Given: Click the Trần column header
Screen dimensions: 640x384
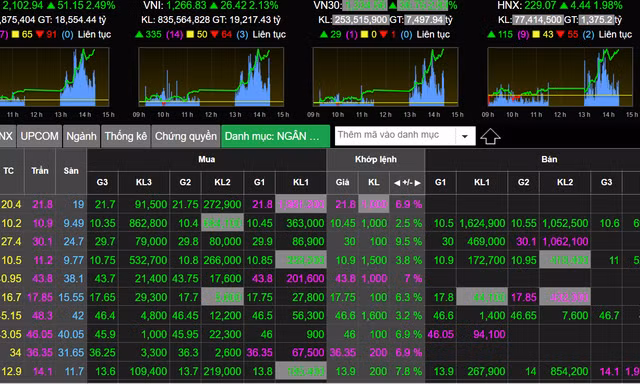Looking at the screenshot, I should point(40,171).
